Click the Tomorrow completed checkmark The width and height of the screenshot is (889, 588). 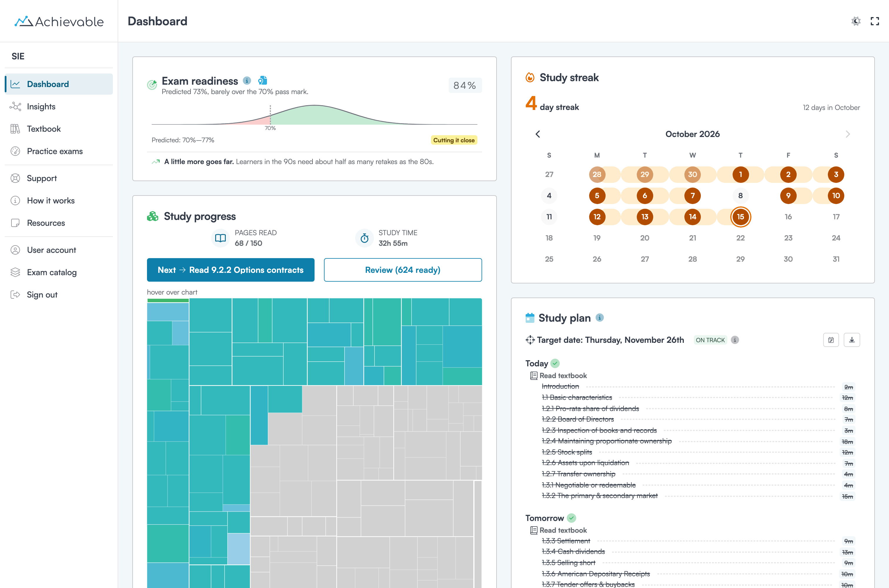571,518
